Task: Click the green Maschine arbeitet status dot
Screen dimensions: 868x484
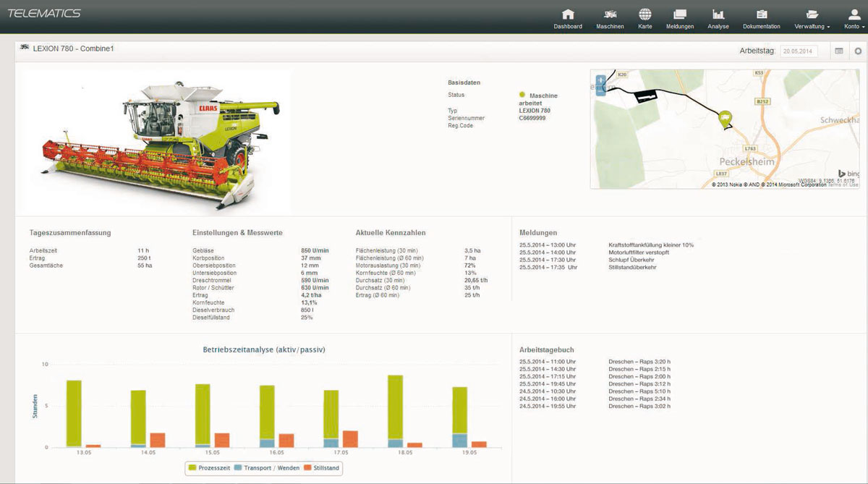Action: [522, 95]
